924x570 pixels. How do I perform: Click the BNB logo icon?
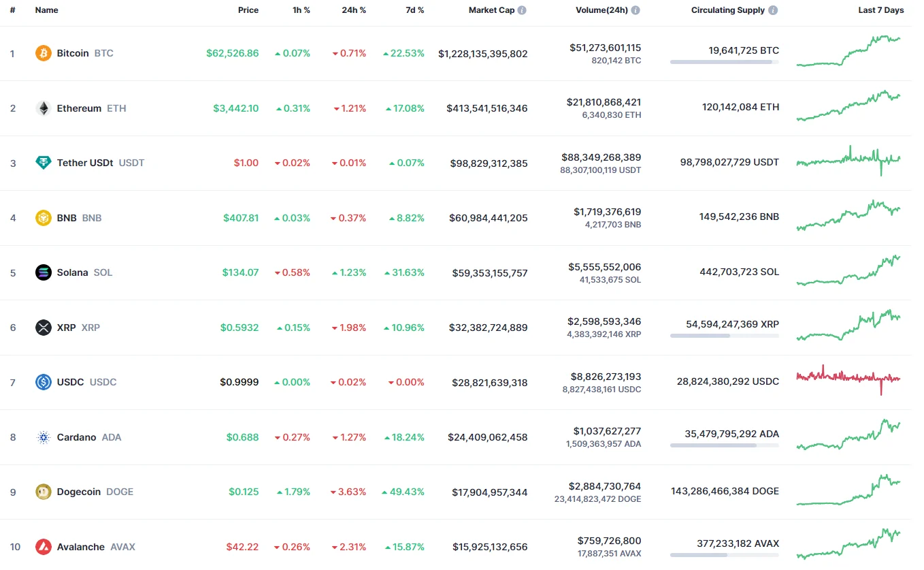point(44,218)
